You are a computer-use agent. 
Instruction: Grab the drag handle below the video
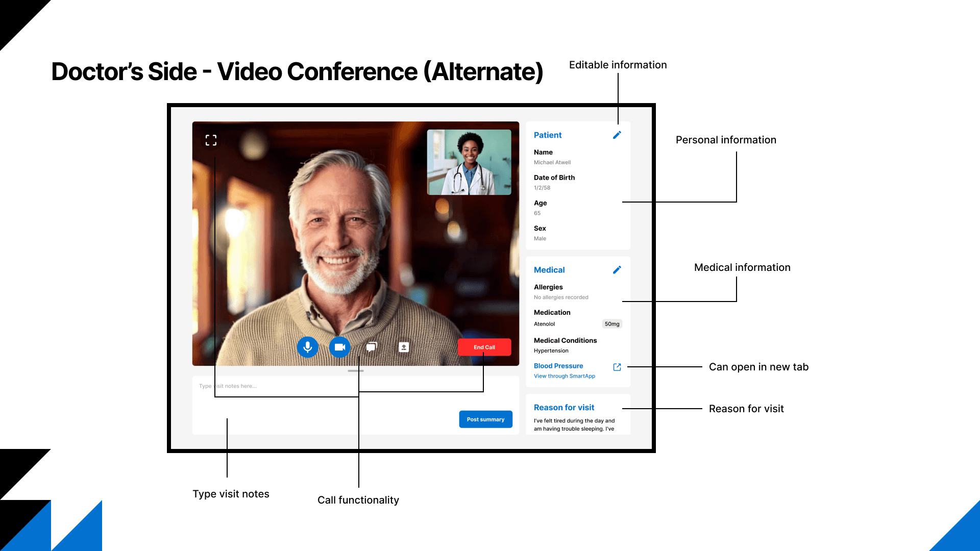point(356,371)
